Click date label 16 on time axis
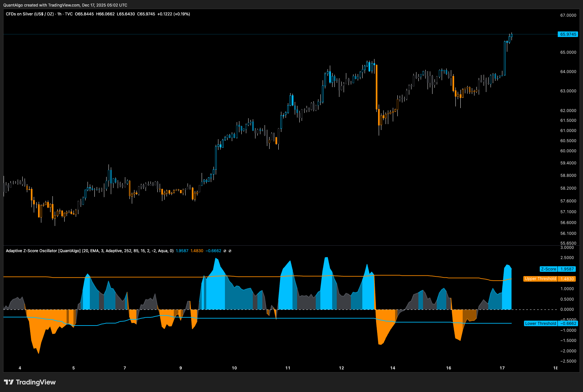 click(449, 368)
